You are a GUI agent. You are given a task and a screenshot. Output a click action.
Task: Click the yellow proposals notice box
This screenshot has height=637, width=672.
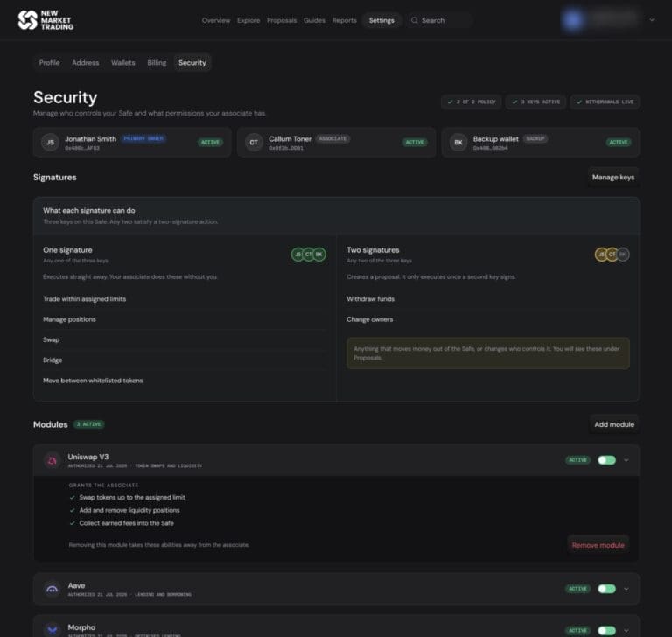click(488, 353)
